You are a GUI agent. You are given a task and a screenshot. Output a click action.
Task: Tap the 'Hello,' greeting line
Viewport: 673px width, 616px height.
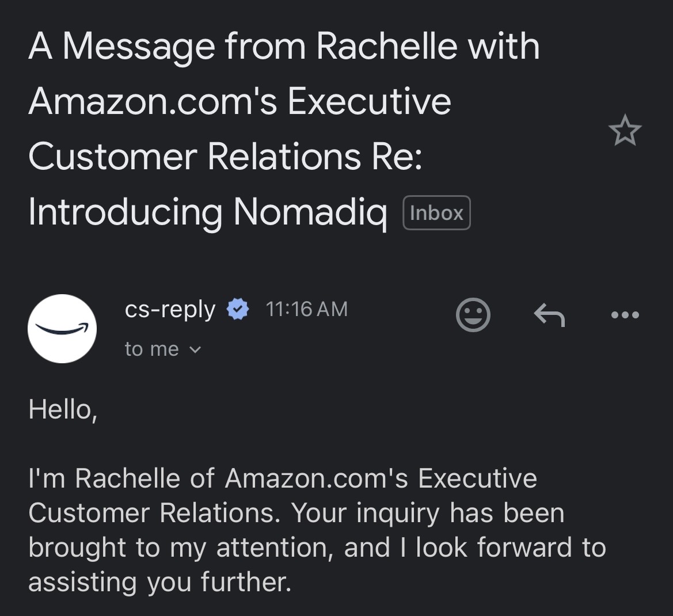point(63,409)
